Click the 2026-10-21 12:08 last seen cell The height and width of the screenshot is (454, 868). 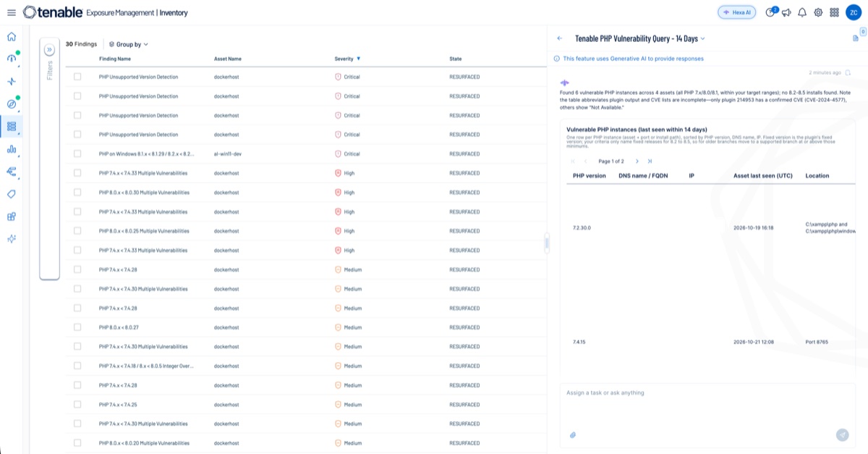click(754, 341)
